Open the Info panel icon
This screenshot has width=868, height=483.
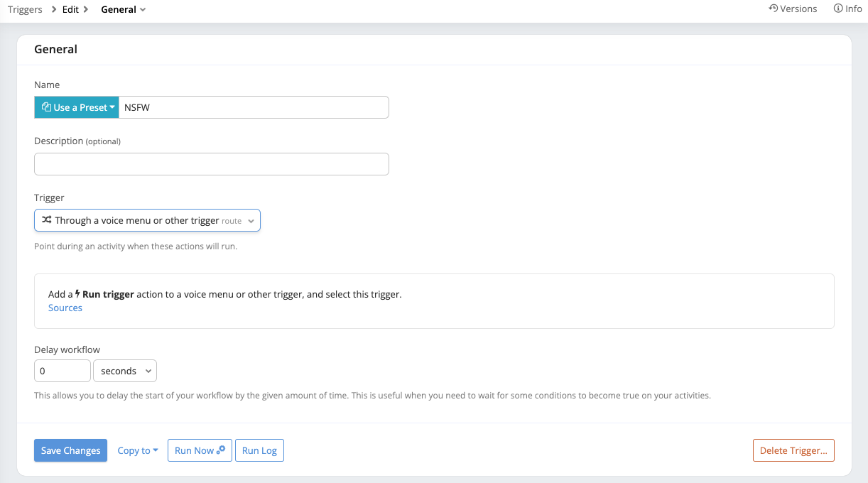837,9
